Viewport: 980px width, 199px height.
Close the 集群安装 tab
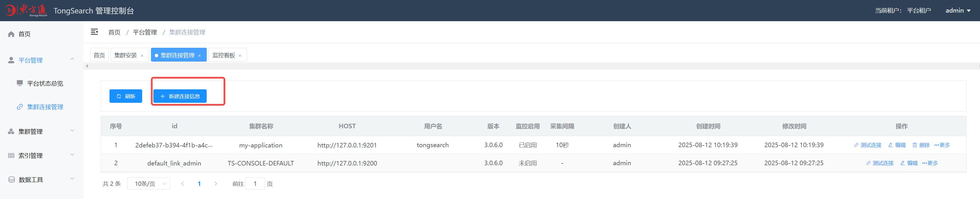[142, 56]
